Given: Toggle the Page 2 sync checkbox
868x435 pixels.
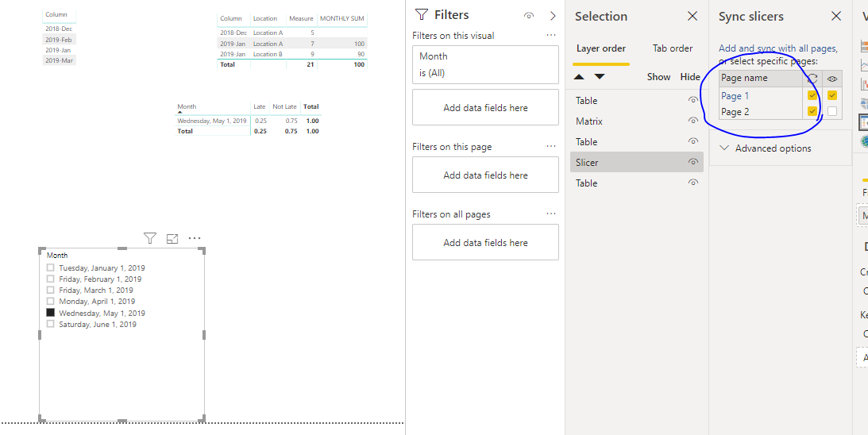Looking at the screenshot, I should (812, 111).
